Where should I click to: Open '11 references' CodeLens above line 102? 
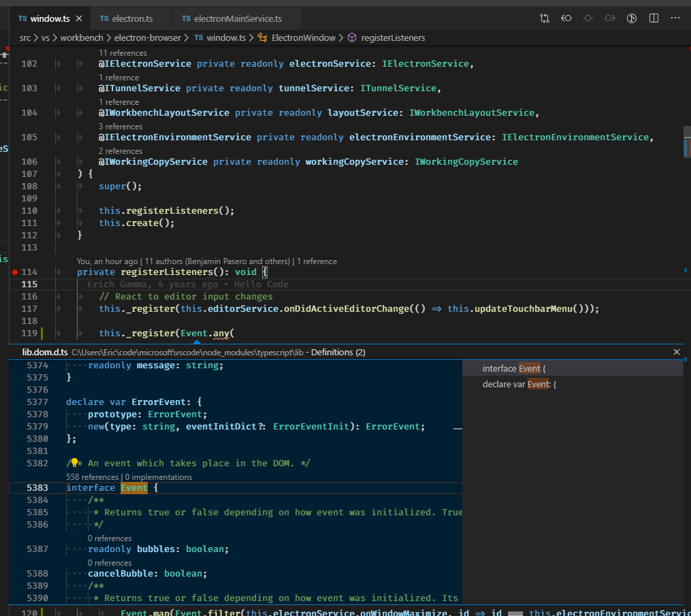[x=123, y=53]
